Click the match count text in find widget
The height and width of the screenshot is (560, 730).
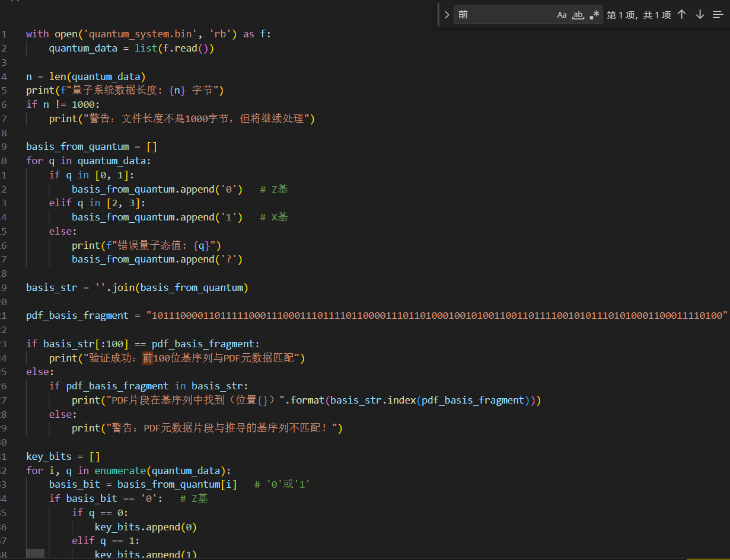[639, 15]
